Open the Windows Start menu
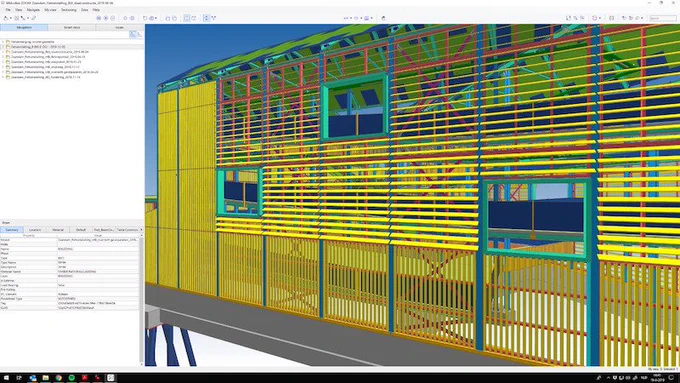 click(x=6, y=378)
